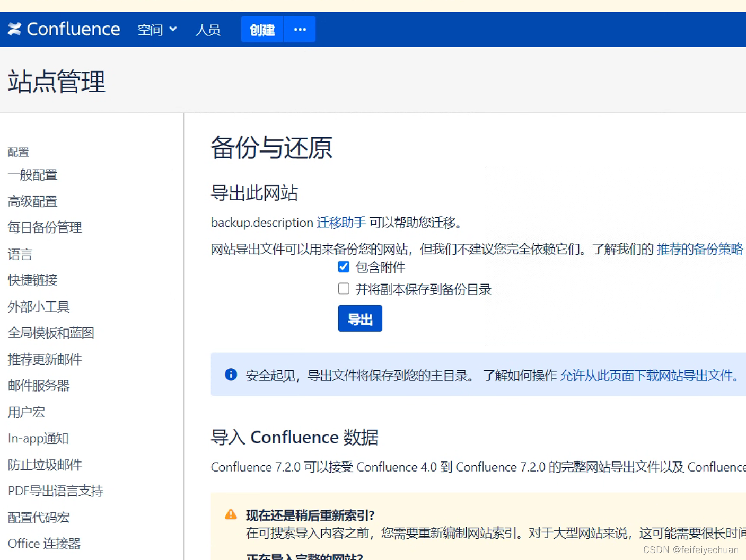The image size is (746, 560).
Task: Click the Confluence logo icon
Action: 15,29
